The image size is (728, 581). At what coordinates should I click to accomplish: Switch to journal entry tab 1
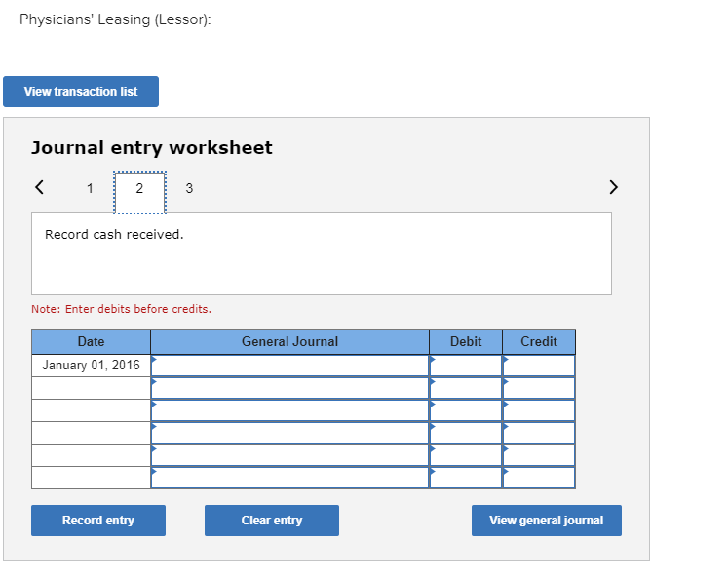(x=90, y=188)
